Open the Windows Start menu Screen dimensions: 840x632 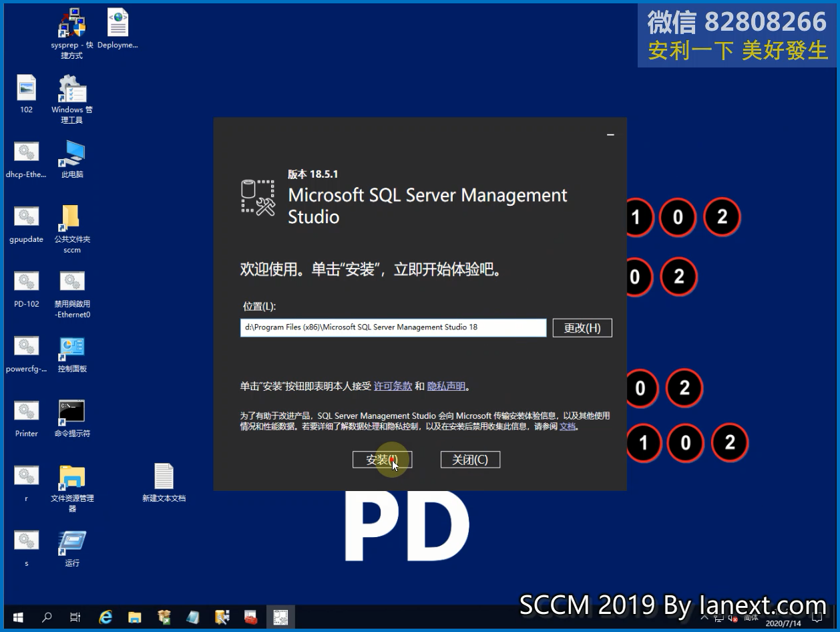[x=17, y=617]
